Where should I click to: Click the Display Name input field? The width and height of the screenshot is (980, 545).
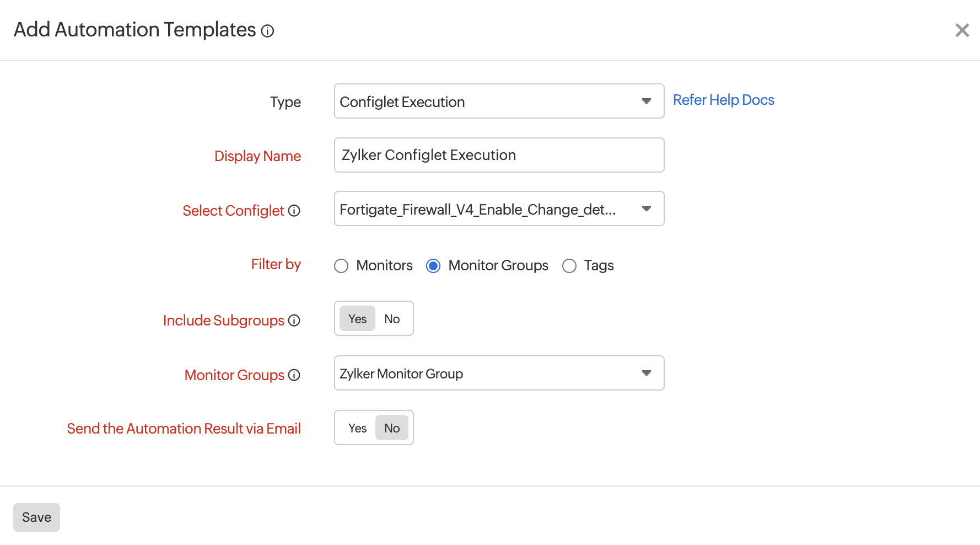(x=499, y=155)
